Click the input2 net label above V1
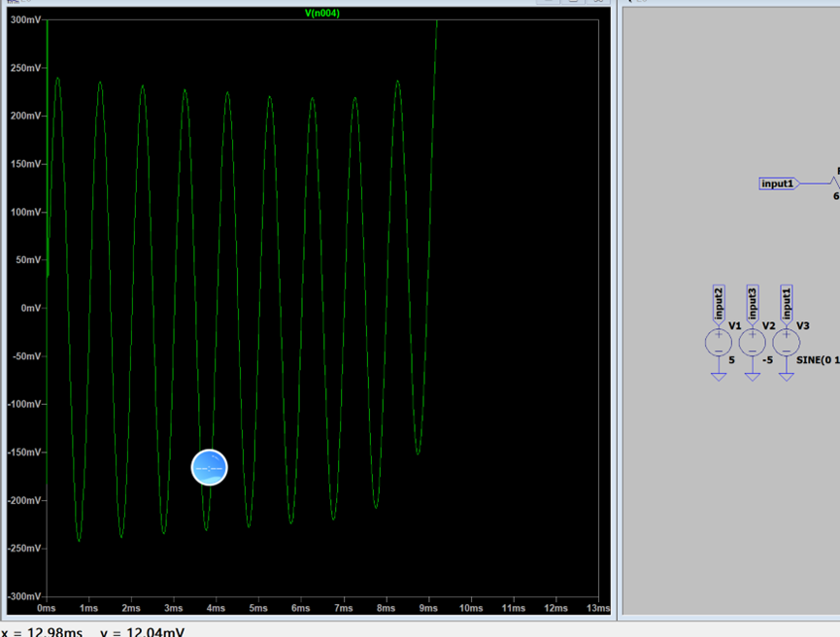 [x=719, y=304]
